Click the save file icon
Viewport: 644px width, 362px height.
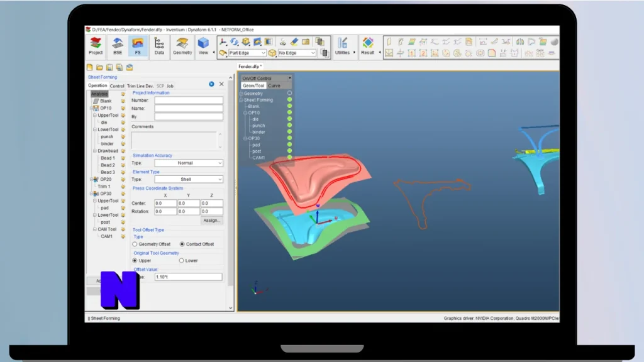point(109,67)
